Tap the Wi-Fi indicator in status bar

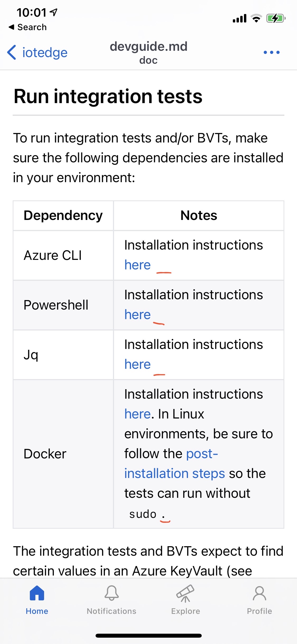pyautogui.click(x=255, y=19)
